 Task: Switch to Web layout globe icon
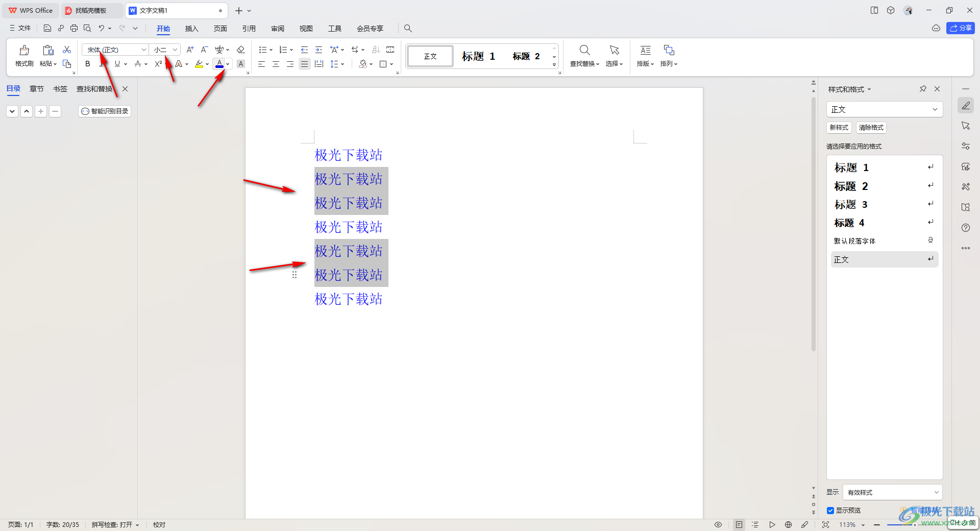coord(788,524)
